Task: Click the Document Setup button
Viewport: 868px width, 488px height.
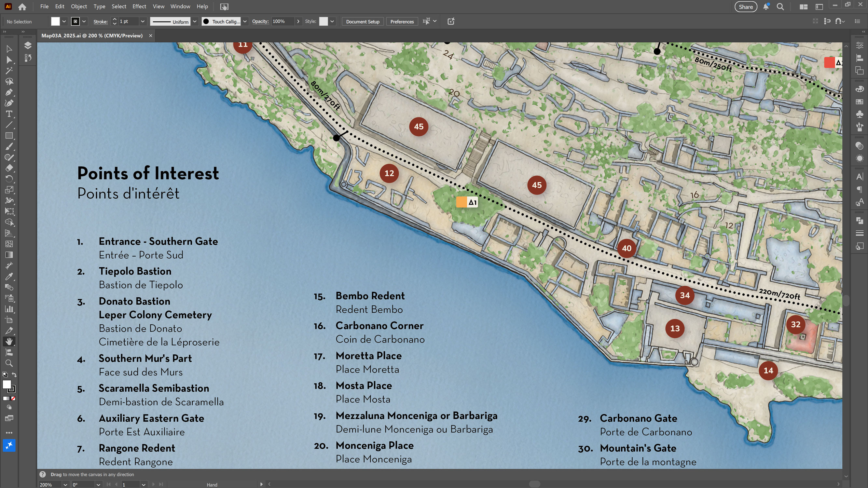Action: pos(363,21)
